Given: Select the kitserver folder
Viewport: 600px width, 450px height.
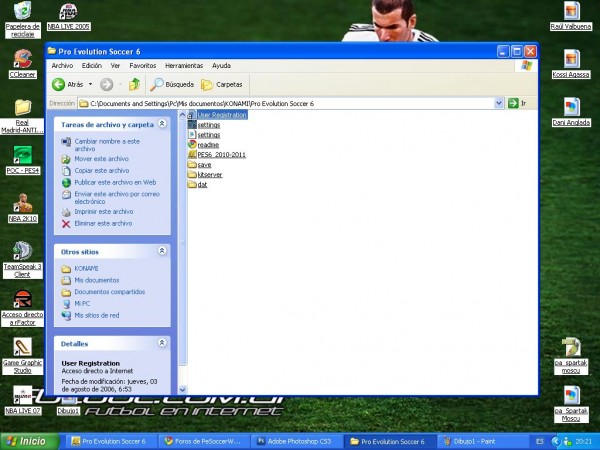Looking at the screenshot, I should [205, 174].
